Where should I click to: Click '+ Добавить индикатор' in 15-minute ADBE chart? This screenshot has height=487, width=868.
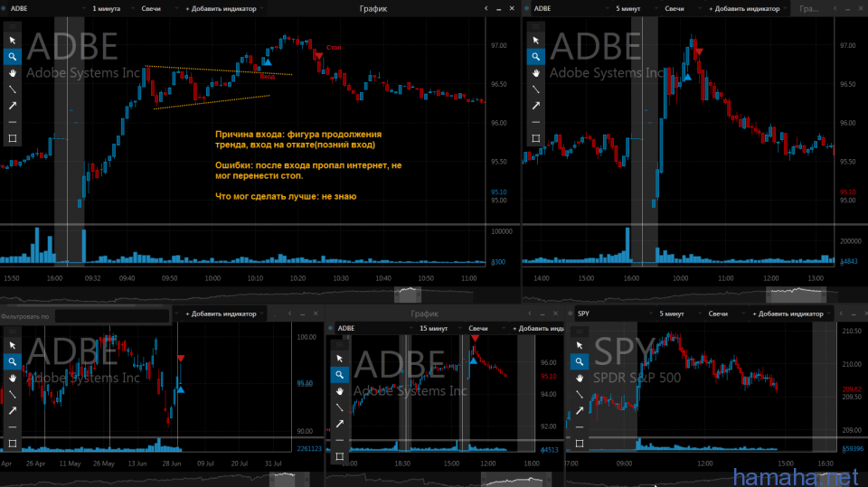[x=537, y=328]
